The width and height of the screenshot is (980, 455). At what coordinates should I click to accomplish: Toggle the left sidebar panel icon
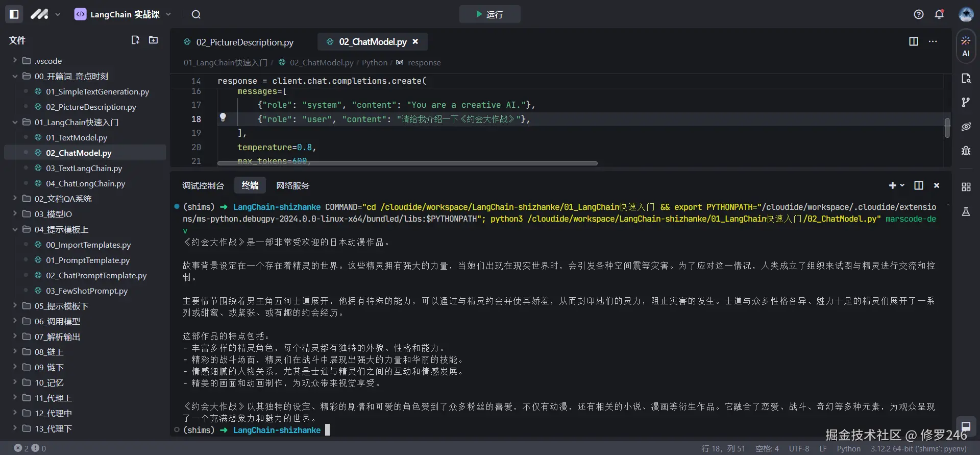[x=14, y=14]
